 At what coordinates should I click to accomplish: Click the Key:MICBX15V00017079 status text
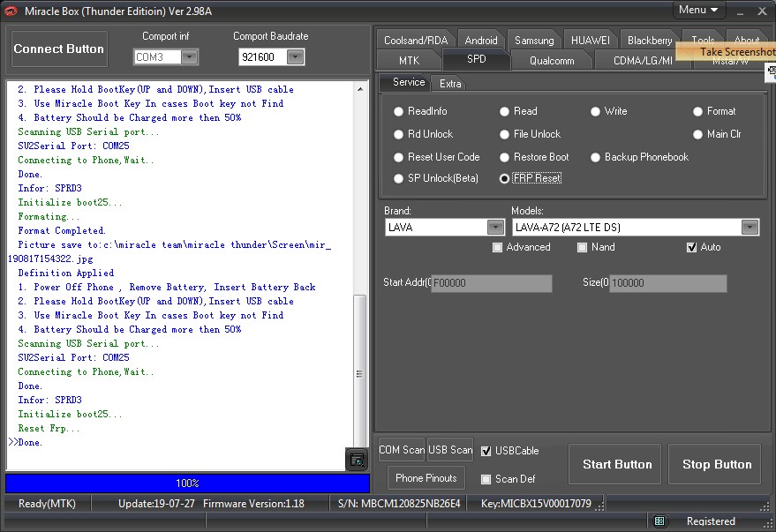point(536,504)
